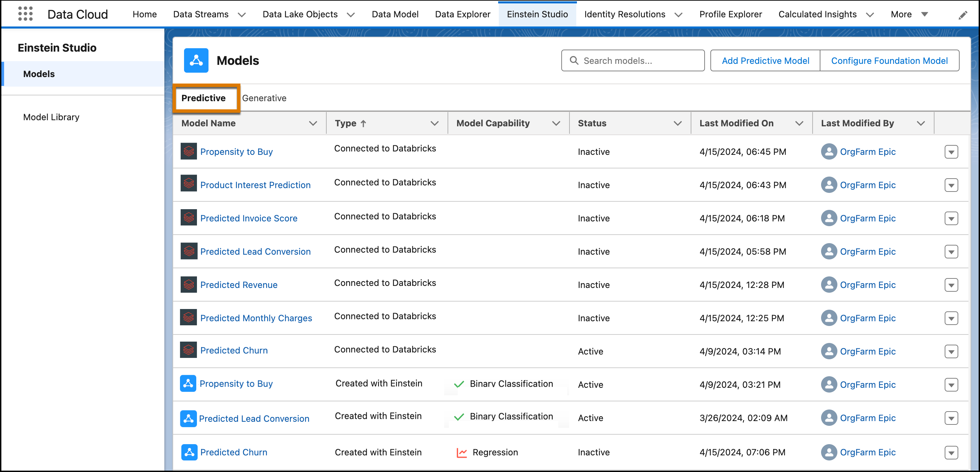Click the Model Name column header
Viewport: 980px width, 472px height.
click(x=208, y=123)
